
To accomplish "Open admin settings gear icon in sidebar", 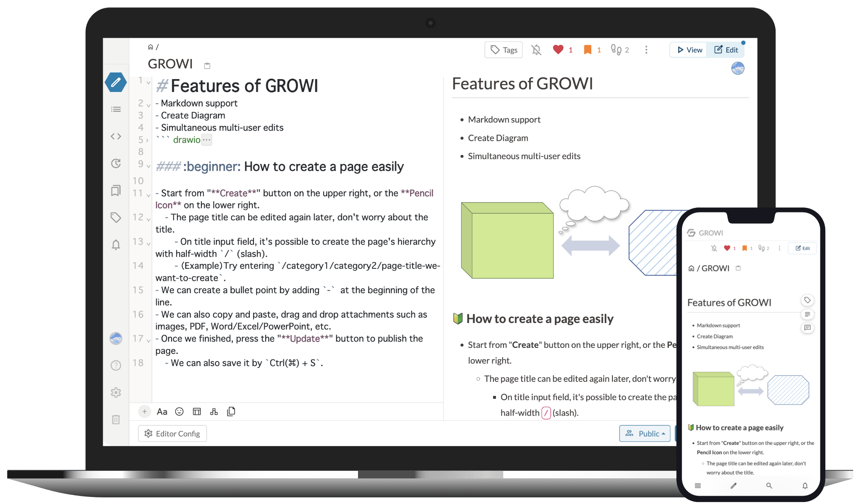I will pos(116,392).
